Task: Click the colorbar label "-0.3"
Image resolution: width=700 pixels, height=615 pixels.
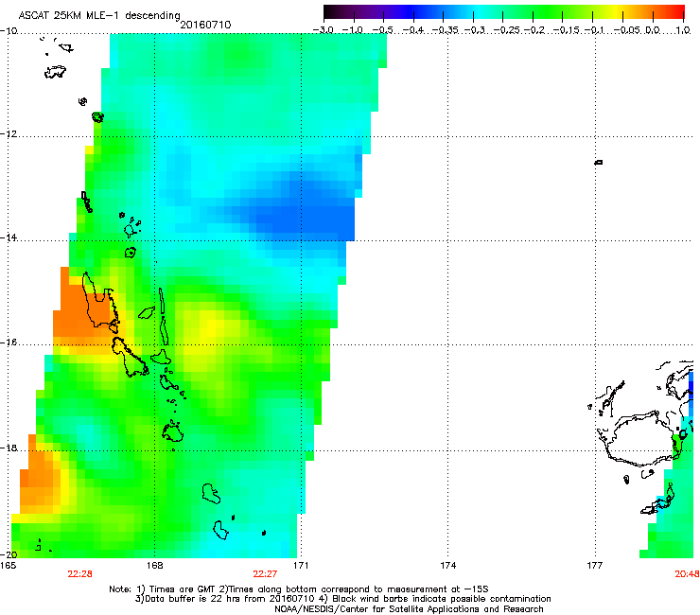Action: (x=474, y=30)
